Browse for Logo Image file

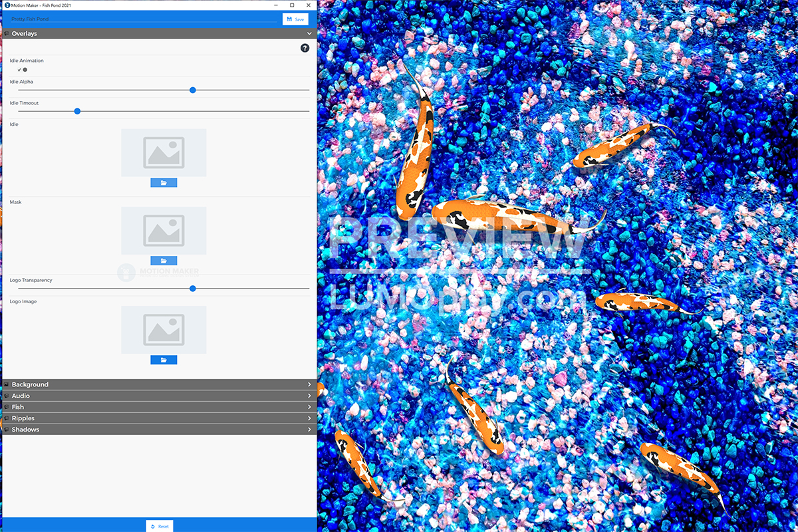(164, 360)
